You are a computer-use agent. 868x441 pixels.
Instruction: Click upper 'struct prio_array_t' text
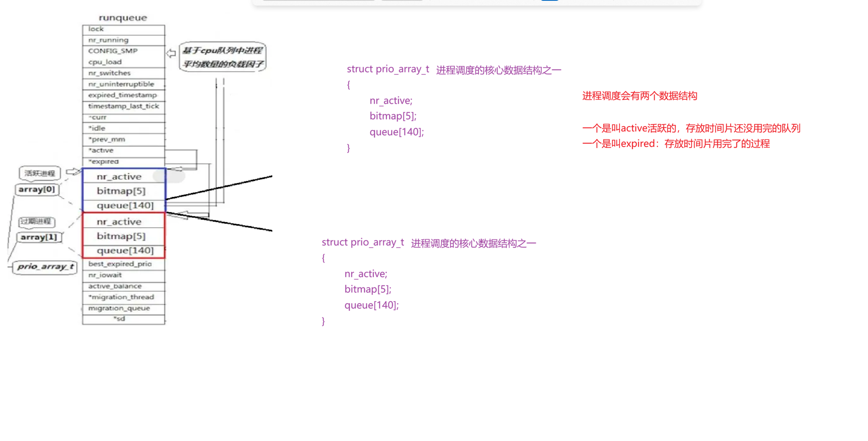pos(388,69)
